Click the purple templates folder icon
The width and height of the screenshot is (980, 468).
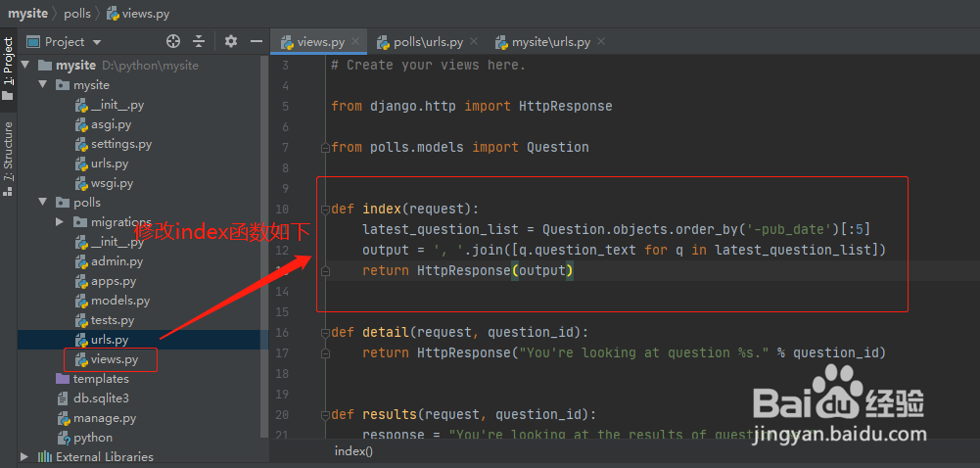click(x=63, y=379)
